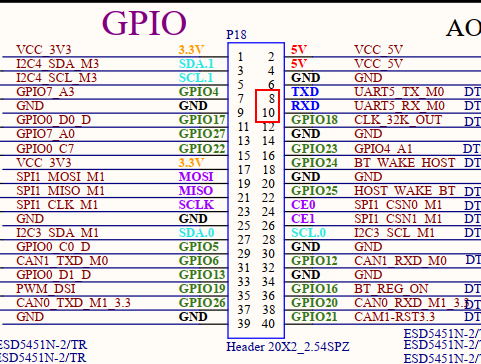Click the purple GPIO title text
Screen dimensions: 481x364
tap(144, 23)
